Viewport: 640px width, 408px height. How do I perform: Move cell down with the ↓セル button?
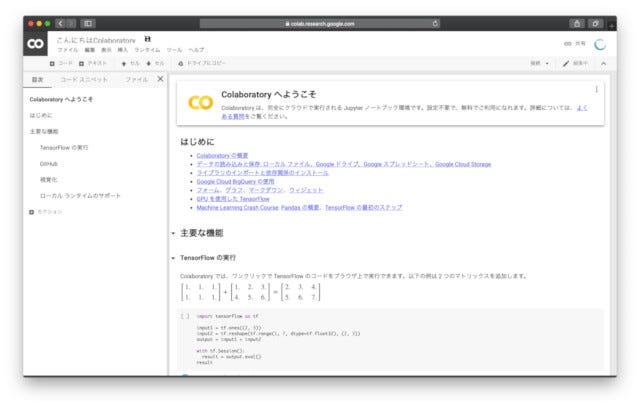coord(155,63)
